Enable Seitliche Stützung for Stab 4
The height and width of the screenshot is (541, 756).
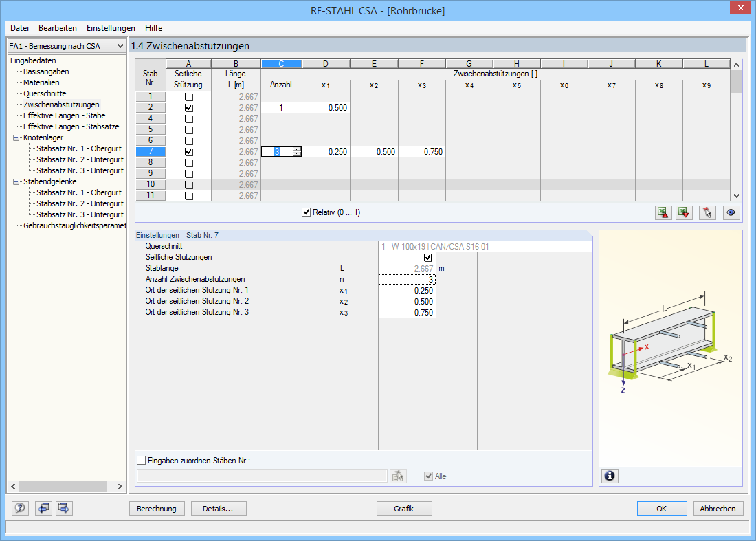tap(188, 119)
